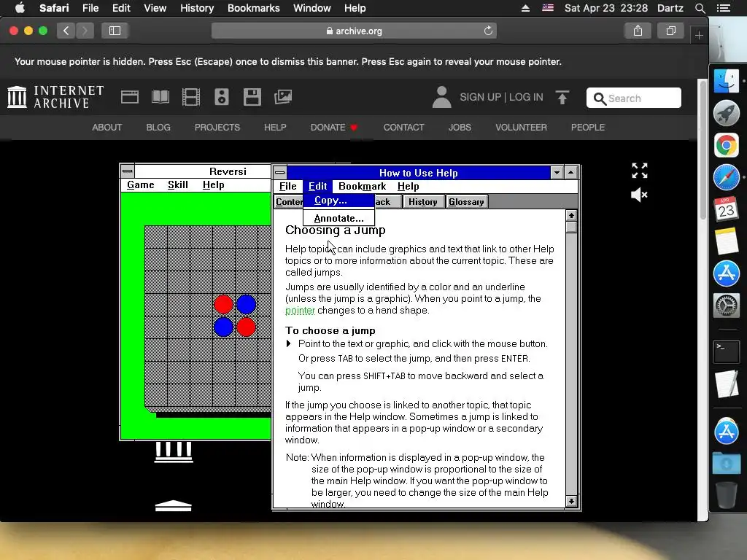Open the Texts book icon
747x560 pixels.
pyautogui.click(x=160, y=97)
